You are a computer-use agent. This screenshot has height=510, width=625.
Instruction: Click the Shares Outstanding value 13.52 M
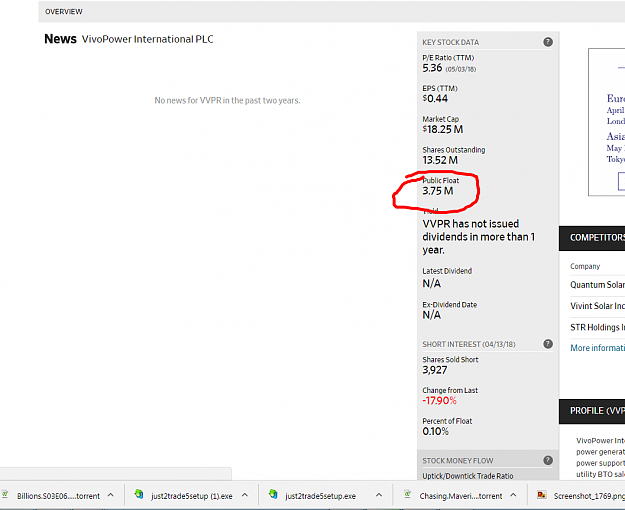tap(440, 160)
